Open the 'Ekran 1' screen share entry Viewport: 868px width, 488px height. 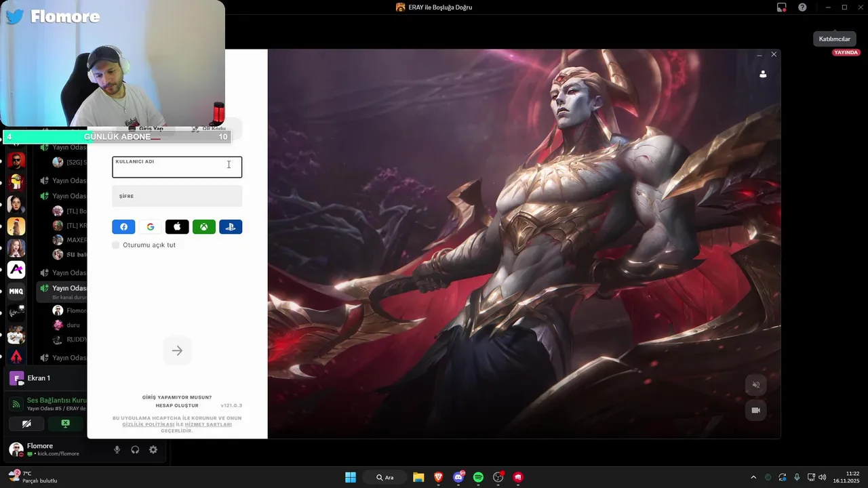tap(46, 378)
